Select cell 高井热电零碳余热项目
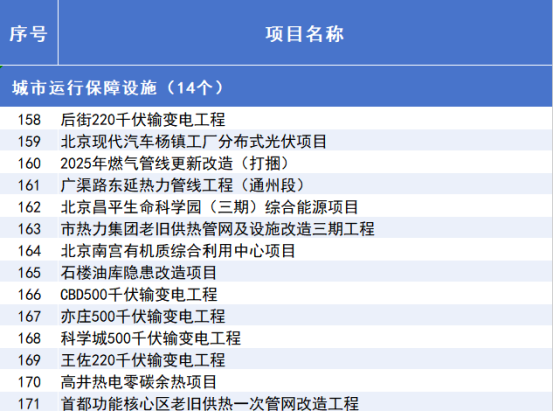Viewport: 554px width, 411px height. (305, 382)
